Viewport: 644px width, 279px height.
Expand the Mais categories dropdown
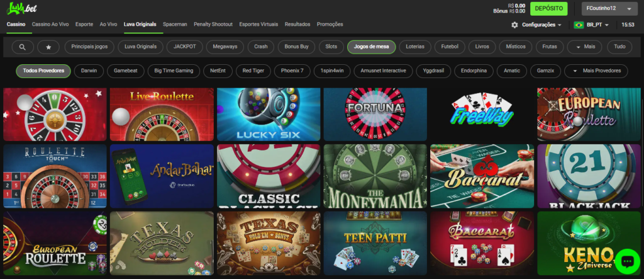[x=584, y=47]
